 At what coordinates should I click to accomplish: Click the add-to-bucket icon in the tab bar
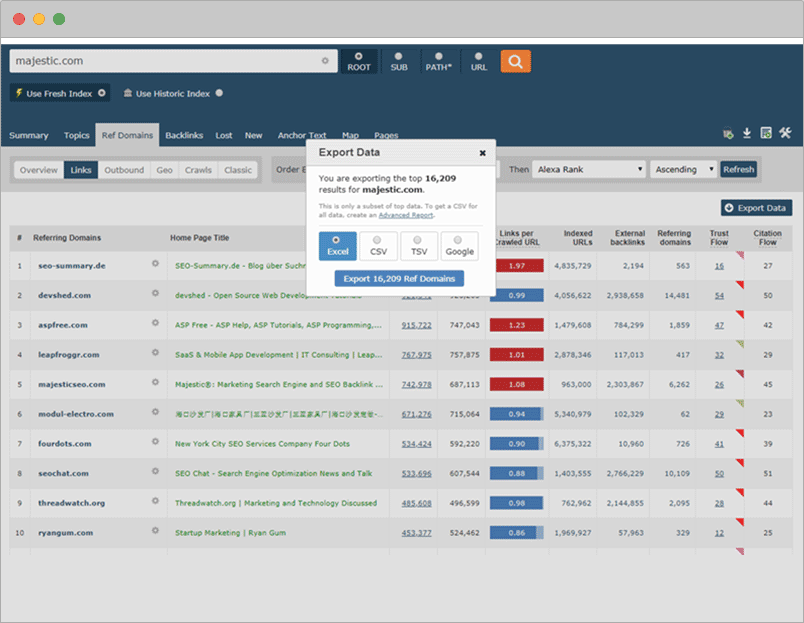(x=728, y=133)
